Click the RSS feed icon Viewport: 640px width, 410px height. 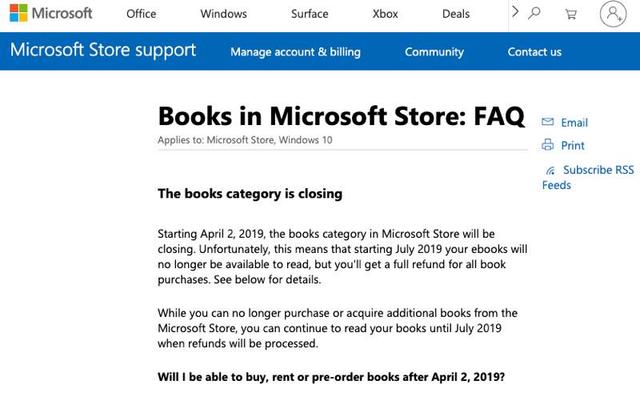549,171
